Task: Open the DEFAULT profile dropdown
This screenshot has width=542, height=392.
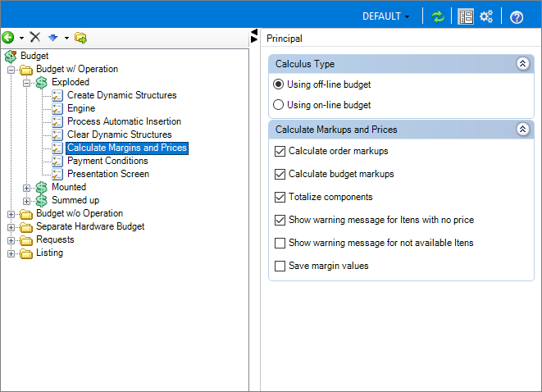Action: point(385,16)
